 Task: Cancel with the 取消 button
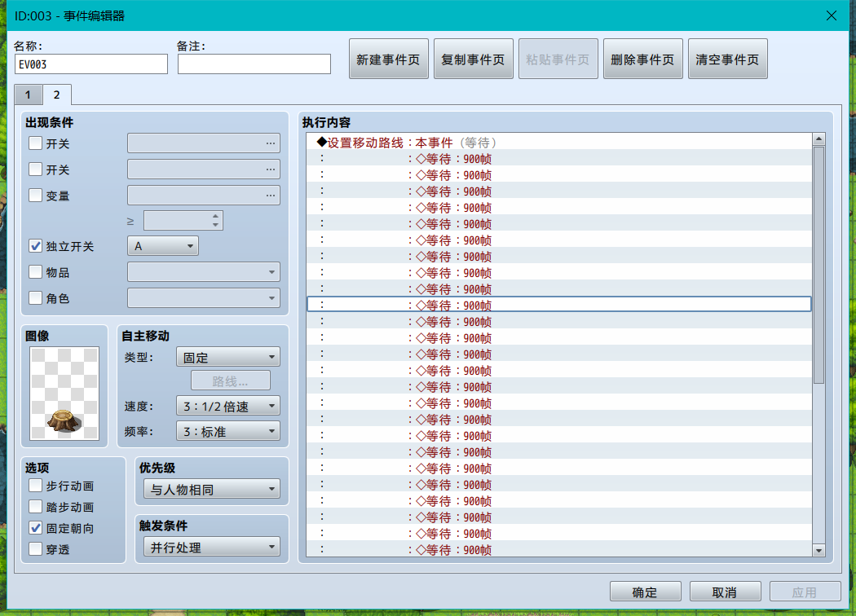[725, 592]
